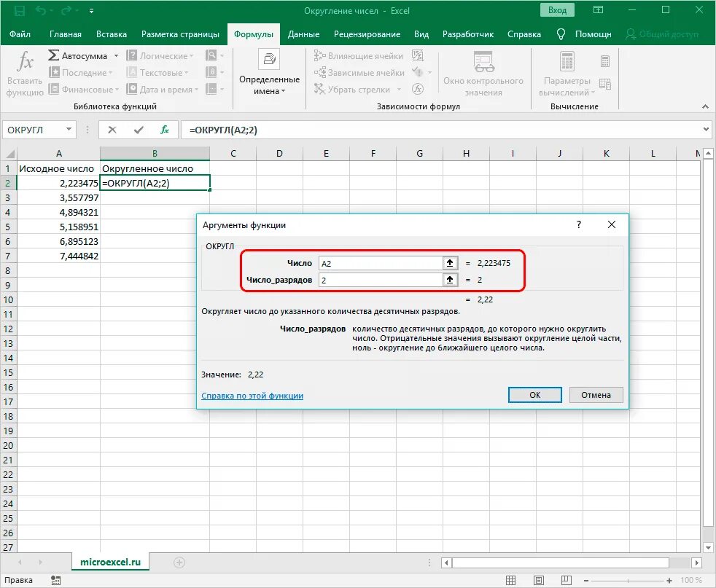Open Calculation Options (Параметры вычислений)
Viewport: 716px width, 588px height.
pyautogui.click(x=567, y=74)
